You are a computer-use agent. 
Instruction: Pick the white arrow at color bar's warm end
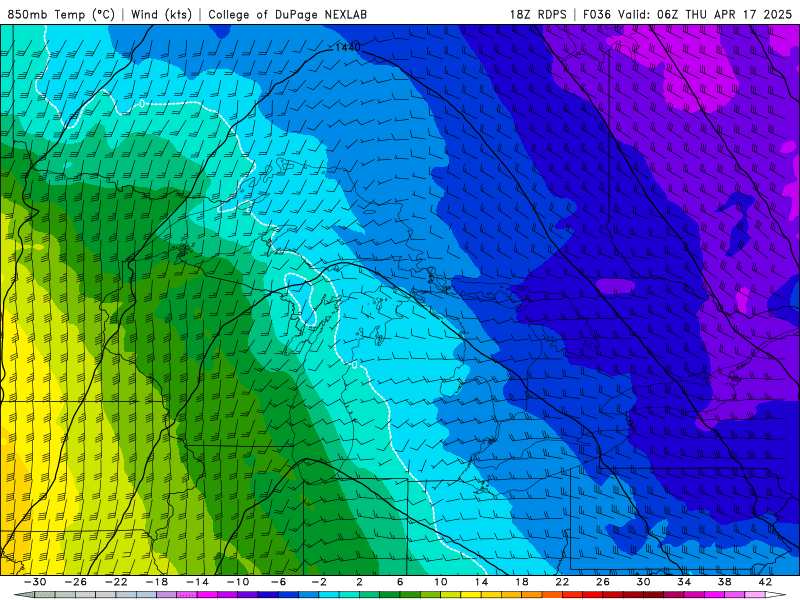776,595
